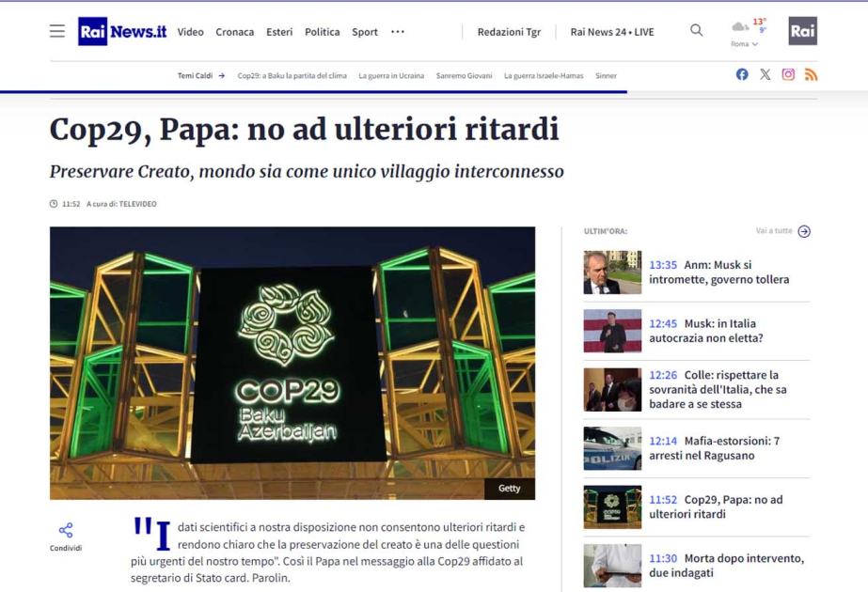Open the X (Twitter) social icon
Screen dimensions: 868x592
[x=765, y=74]
